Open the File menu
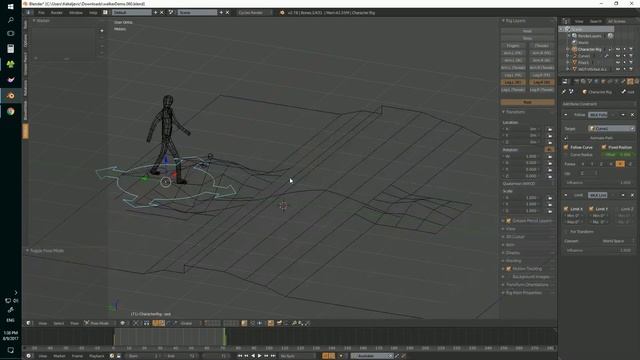 tap(41, 13)
